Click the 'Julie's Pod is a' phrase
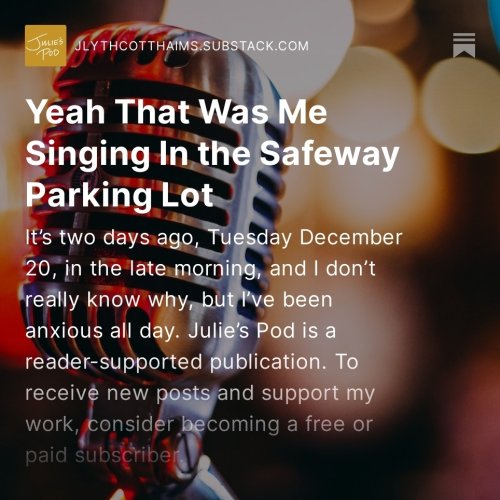This screenshot has height=500, width=500. pos(262,331)
